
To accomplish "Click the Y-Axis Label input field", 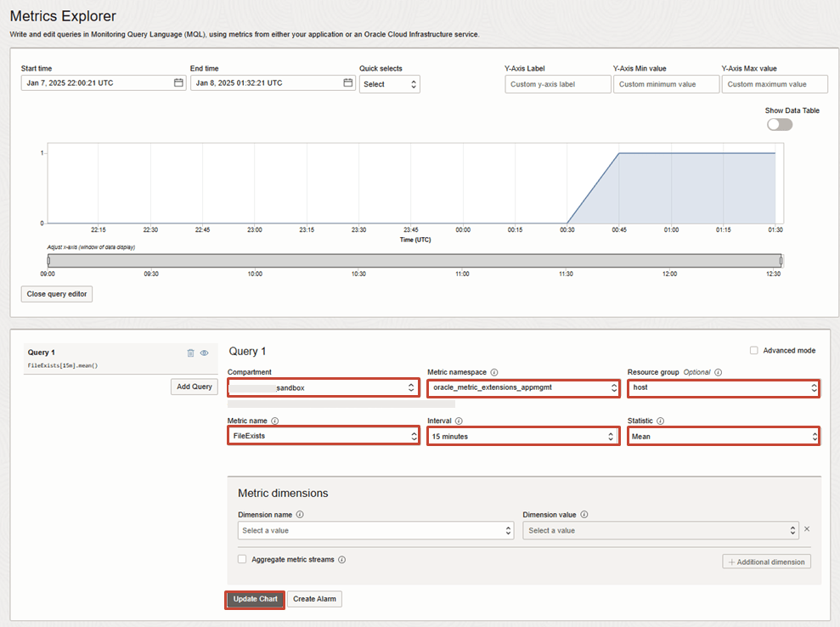I will coord(558,84).
